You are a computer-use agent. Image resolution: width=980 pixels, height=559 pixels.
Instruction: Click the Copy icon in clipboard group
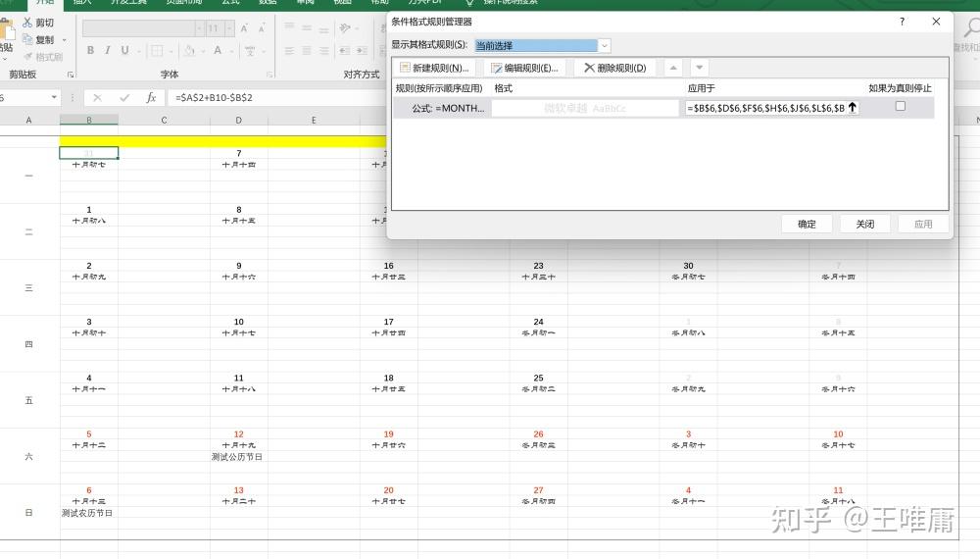pos(27,39)
